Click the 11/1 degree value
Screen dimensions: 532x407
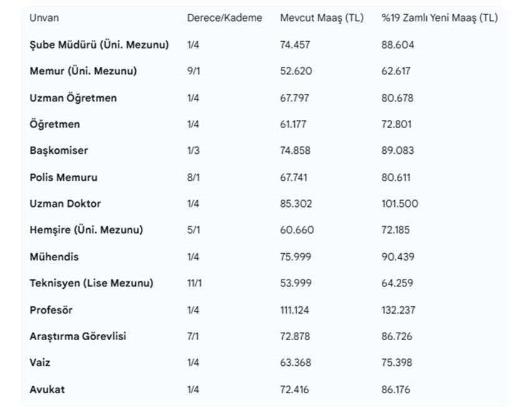pyautogui.click(x=195, y=283)
